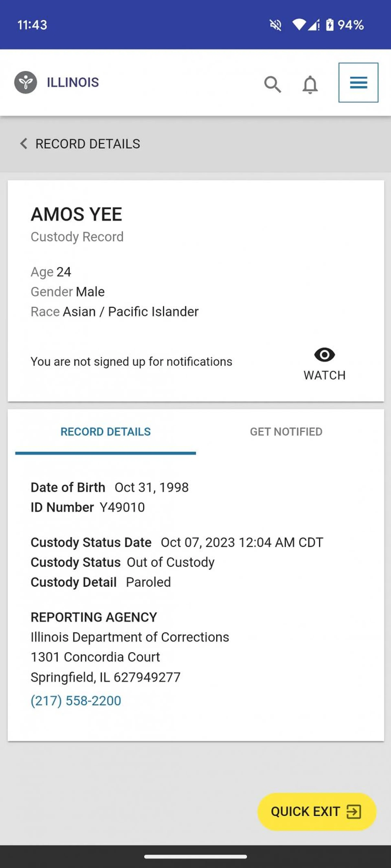This screenshot has width=391, height=868.
Task: Tap the RECORD DETAILS header title
Action: coord(88,144)
